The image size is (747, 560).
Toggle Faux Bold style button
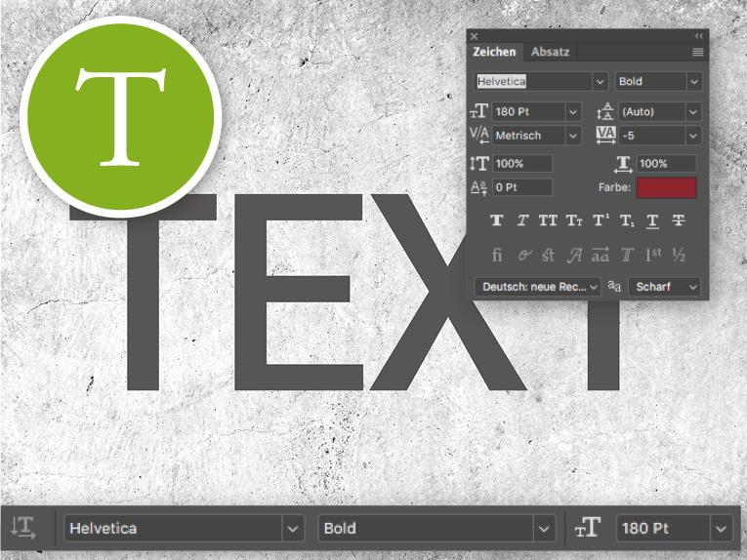497,220
